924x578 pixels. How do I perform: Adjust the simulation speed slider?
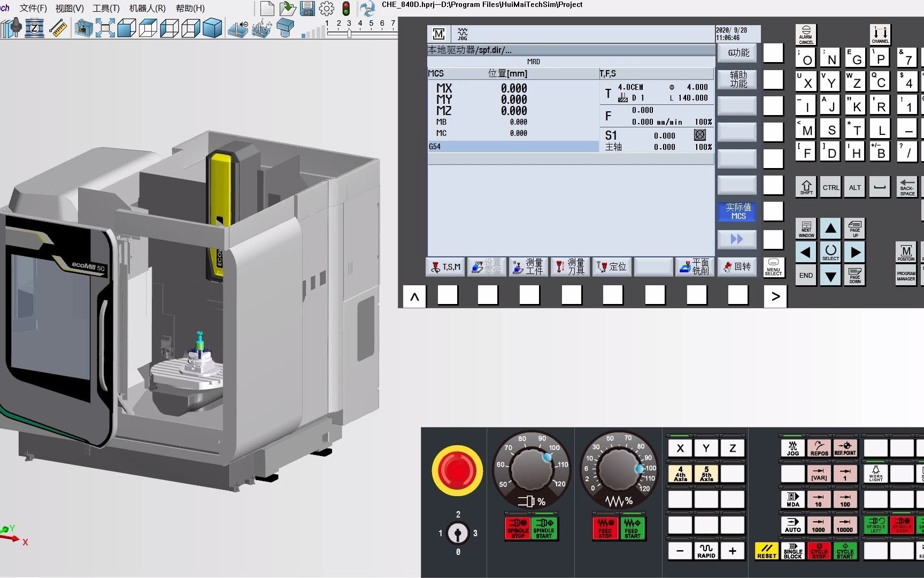(x=349, y=33)
